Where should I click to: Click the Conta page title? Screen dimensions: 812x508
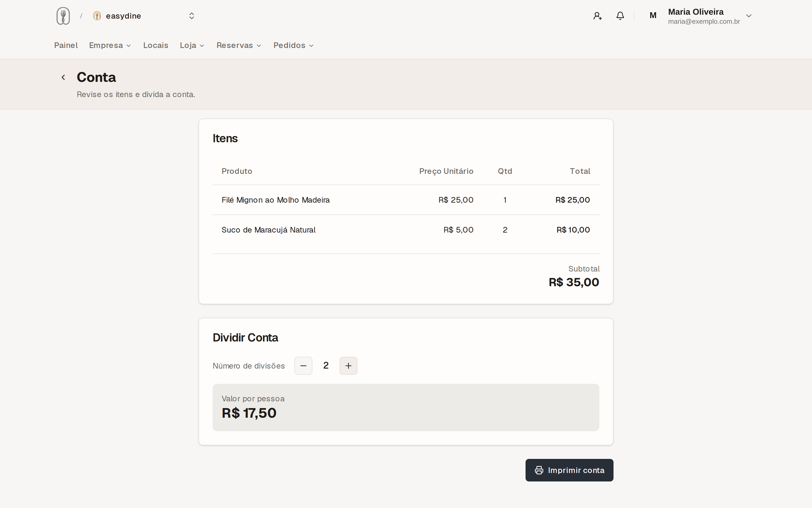[96, 77]
